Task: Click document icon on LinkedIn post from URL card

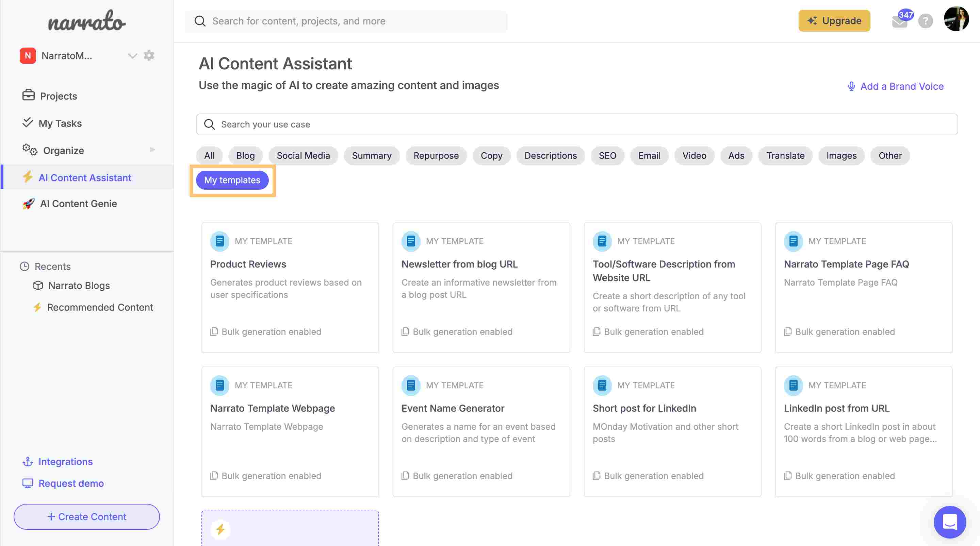Action: point(794,385)
